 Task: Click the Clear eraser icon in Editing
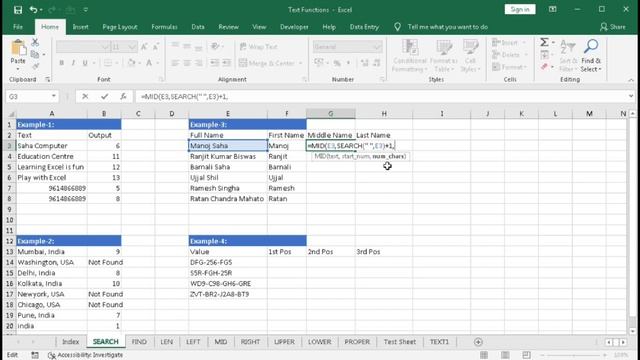pos(544,67)
